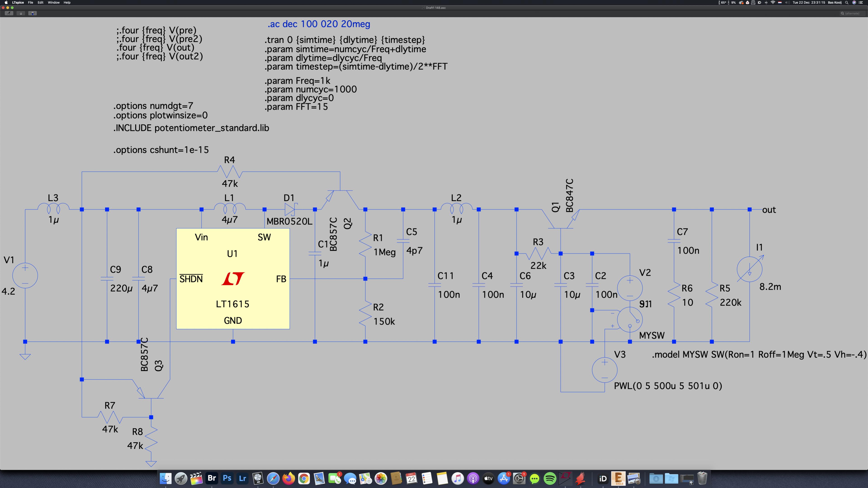
Task: Open Spotlight search in menu bar
Action: pyautogui.click(x=847, y=2)
